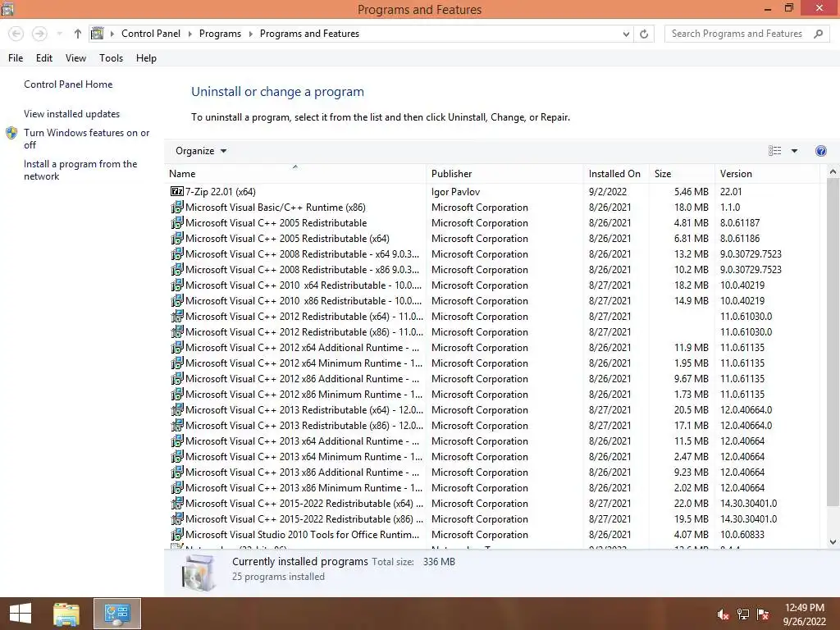Open Turn Windows features on or off
The height and width of the screenshot is (630, 840).
pos(86,139)
